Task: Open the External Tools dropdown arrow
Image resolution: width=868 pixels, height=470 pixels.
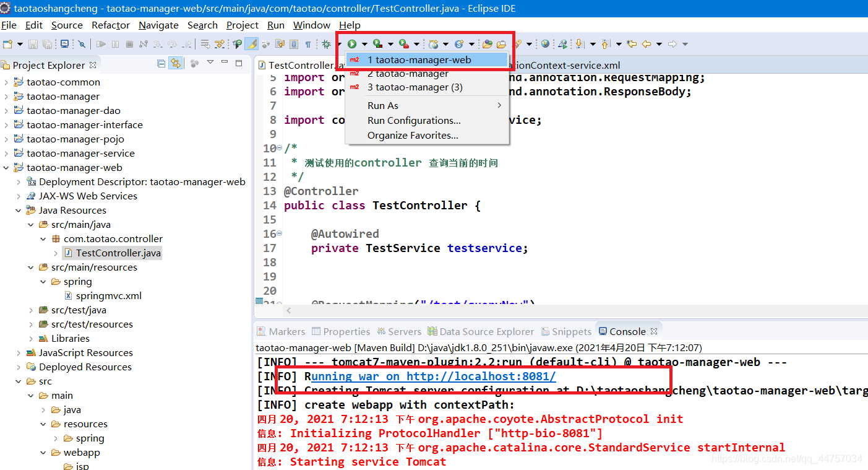Action: tap(416, 44)
